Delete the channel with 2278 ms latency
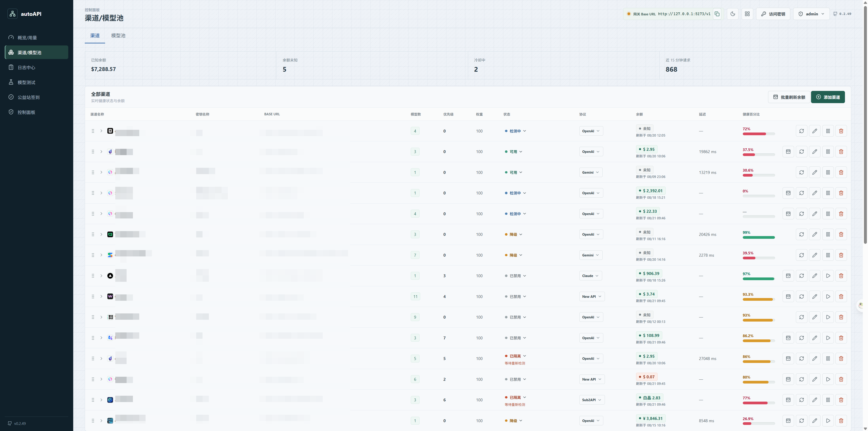Screen dimensions: 868x431 pyautogui.click(x=841, y=255)
